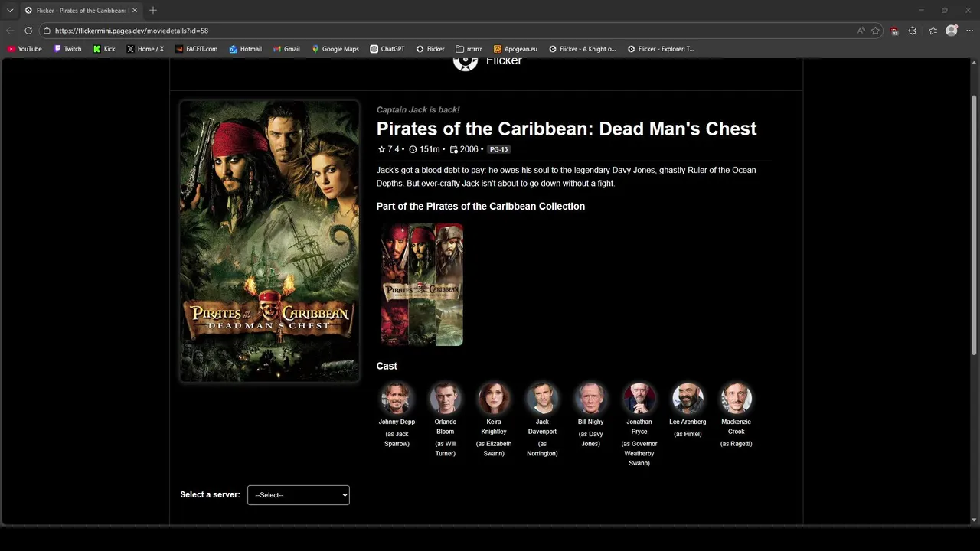Open Keira Knightley's cast photo
980x551 pixels.
point(494,399)
